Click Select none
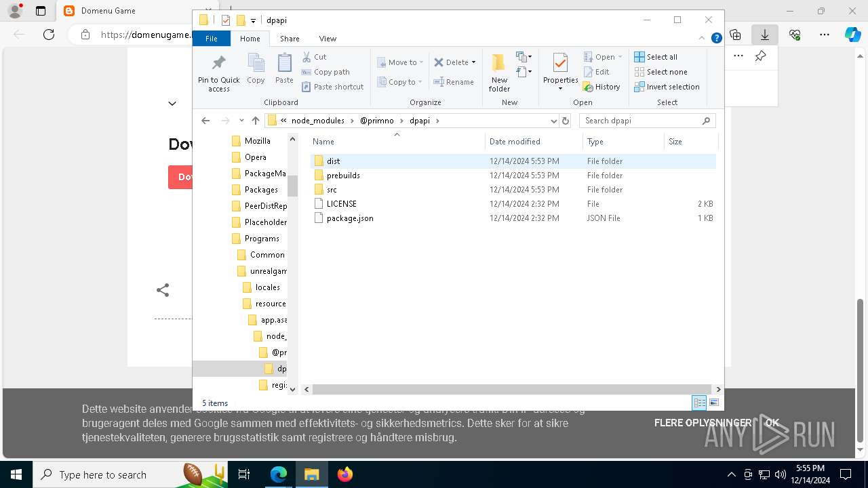This screenshot has width=868, height=488. [660, 72]
